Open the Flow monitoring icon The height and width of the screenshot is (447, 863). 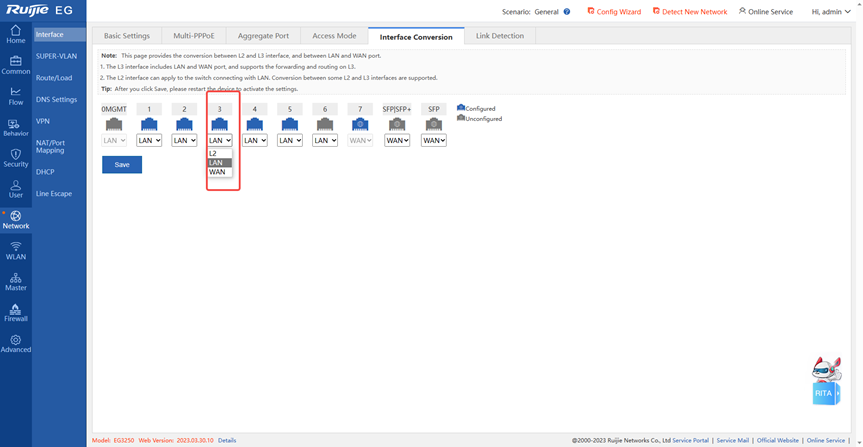click(x=15, y=96)
